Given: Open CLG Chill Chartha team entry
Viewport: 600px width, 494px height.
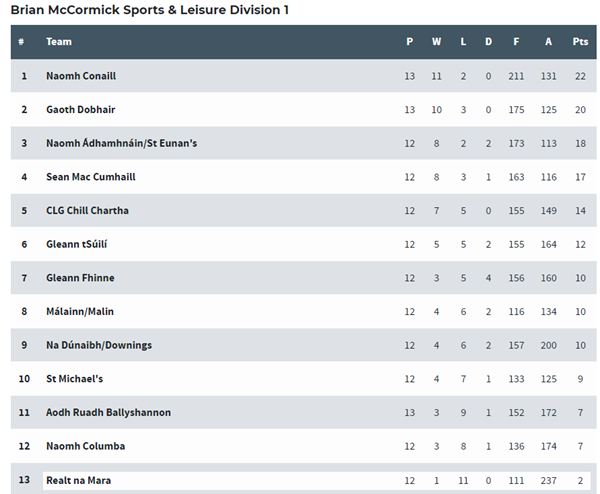Looking at the screenshot, I should tap(87, 210).
